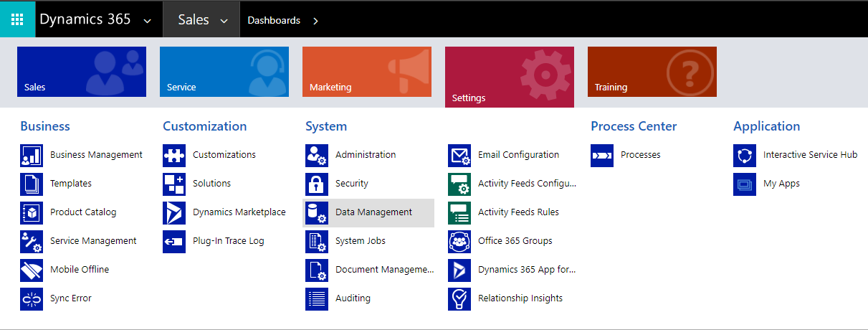This screenshot has height=330, width=868.
Task: Click the Templates icon
Action: [32, 184]
